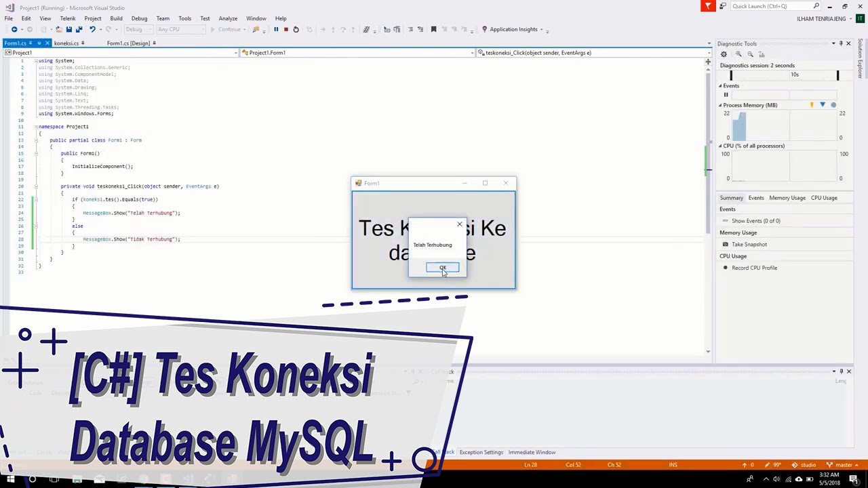
Task: Switch to CPU Usage tab in Diagnostic Tools
Action: point(824,198)
